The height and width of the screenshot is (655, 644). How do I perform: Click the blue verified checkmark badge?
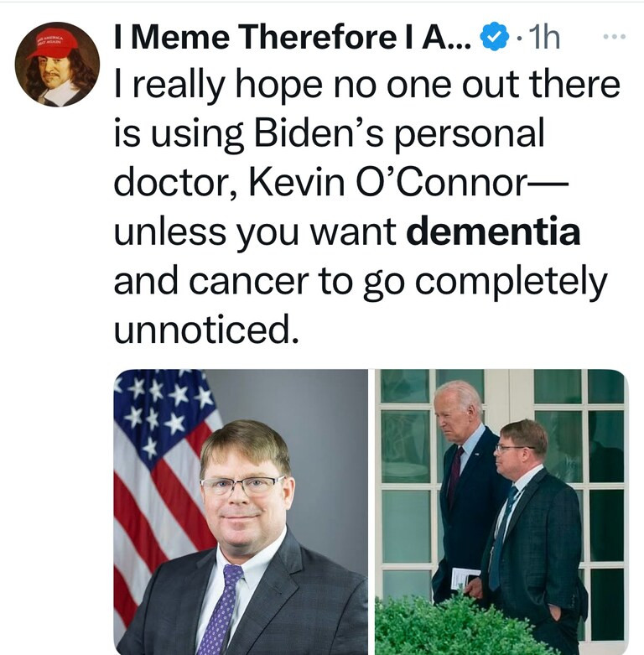[495, 37]
